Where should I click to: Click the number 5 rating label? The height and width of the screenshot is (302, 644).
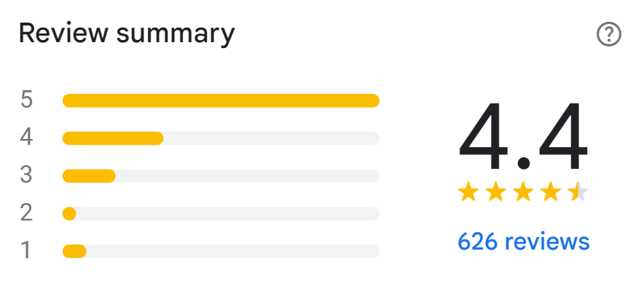[27, 100]
